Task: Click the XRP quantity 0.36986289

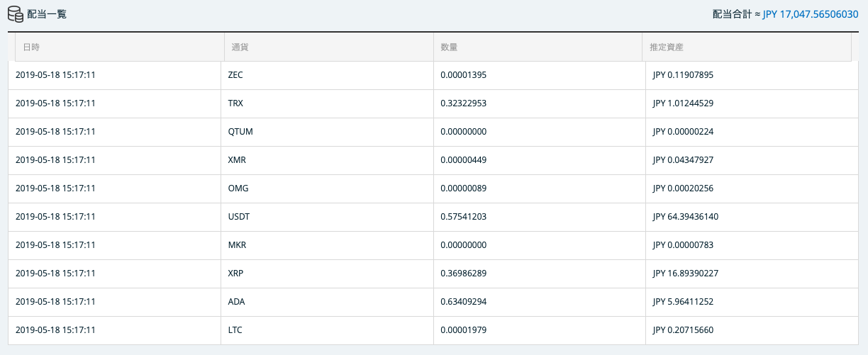Action: tap(463, 274)
